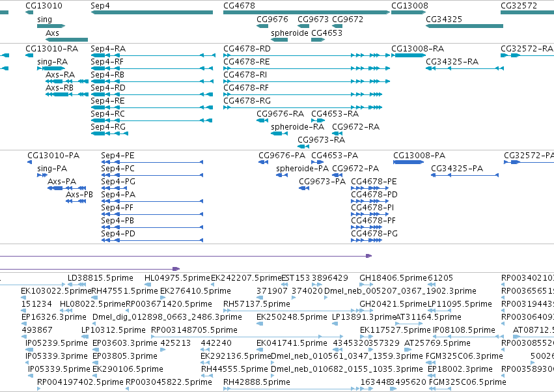Select the Axs gene bar
554x392 pixels.
(x=67, y=40)
